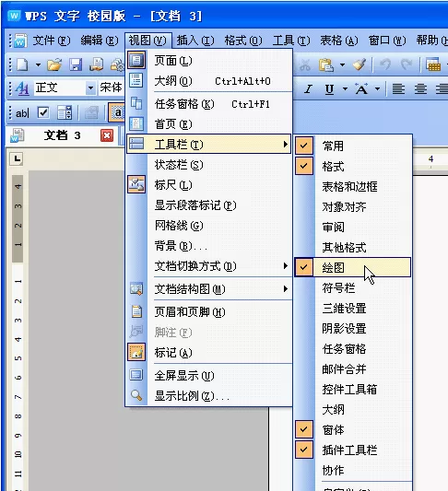Viewport: 448px width, 491px height.
Task: Open the Table (表格) menu
Action: 339,41
